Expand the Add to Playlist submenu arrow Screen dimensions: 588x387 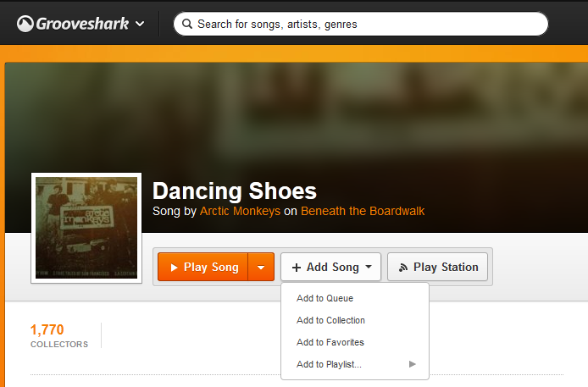pyautogui.click(x=413, y=364)
